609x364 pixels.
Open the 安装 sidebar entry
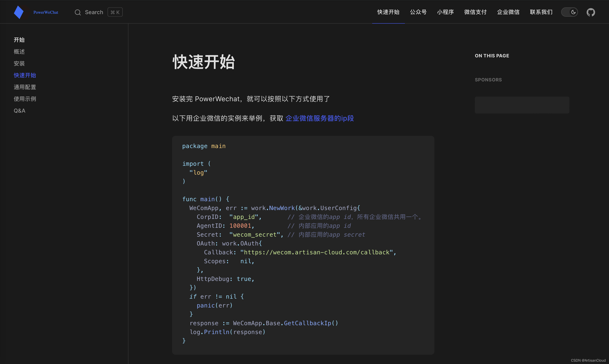(x=19, y=63)
